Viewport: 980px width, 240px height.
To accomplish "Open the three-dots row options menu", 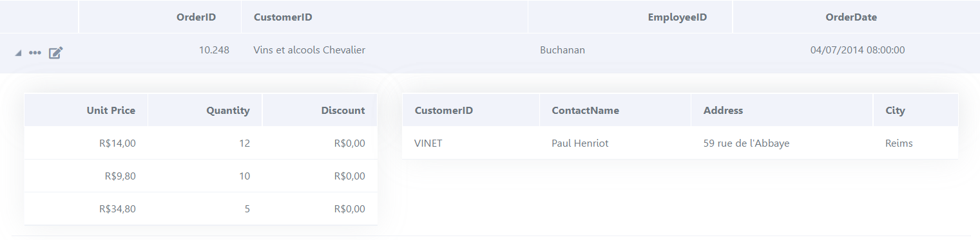I will pos(35,53).
